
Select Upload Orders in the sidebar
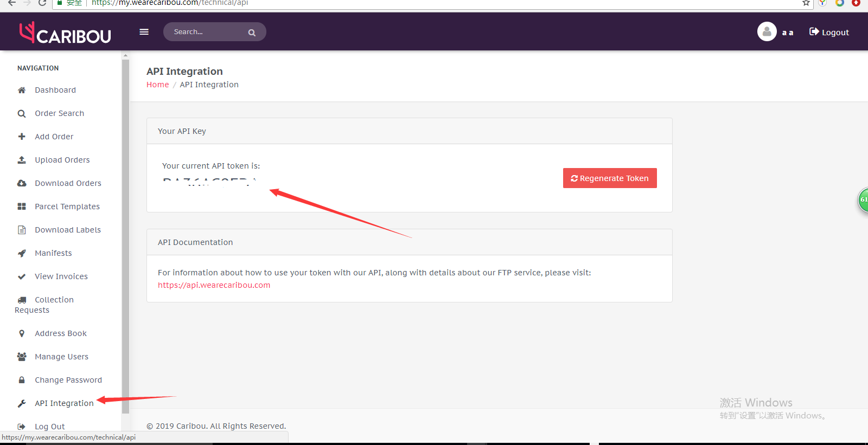click(62, 160)
